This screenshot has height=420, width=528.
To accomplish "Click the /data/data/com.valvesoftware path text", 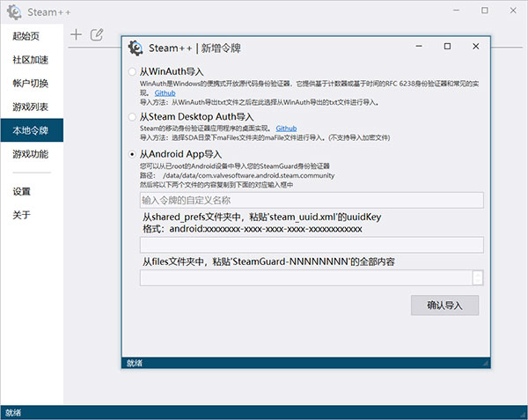I will [x=248, y=175].
